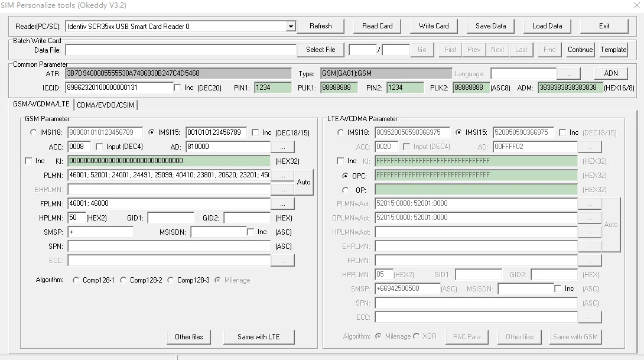Click the ICCID input field
Viewport: 644px width, 360px height.
[x=119, y=87]
